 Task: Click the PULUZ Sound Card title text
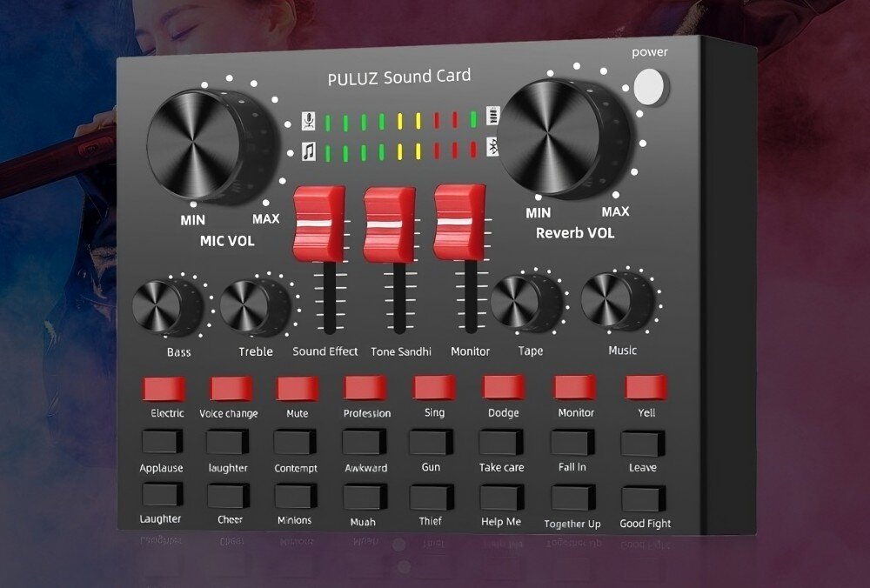point(399,77)
